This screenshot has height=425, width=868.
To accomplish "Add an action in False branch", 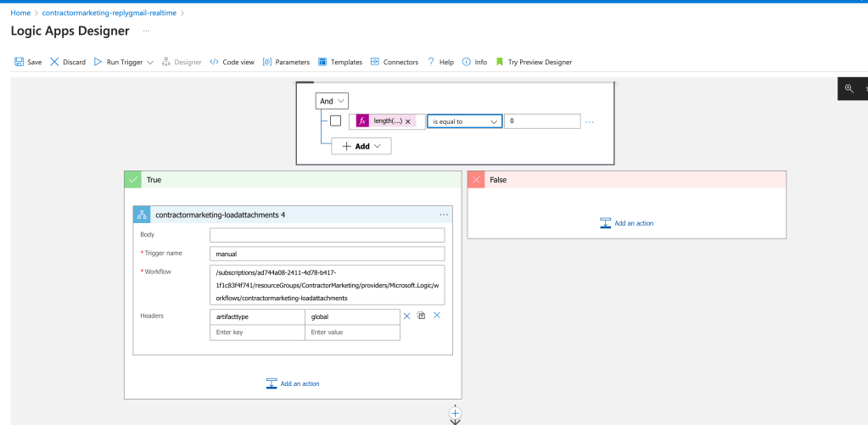I will (627, 223).
